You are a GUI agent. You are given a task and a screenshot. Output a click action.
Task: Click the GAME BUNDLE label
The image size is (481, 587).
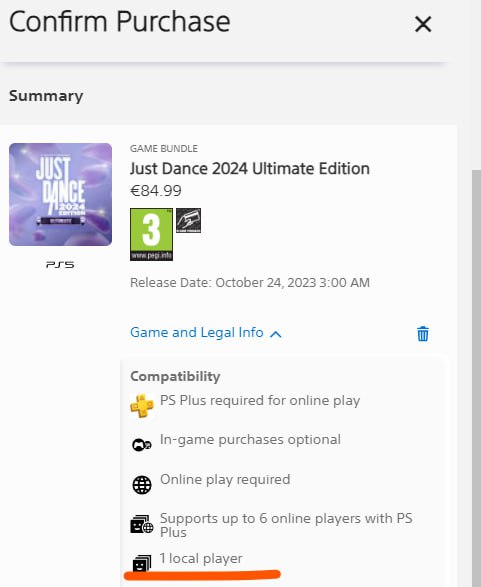tap(164, 149)
